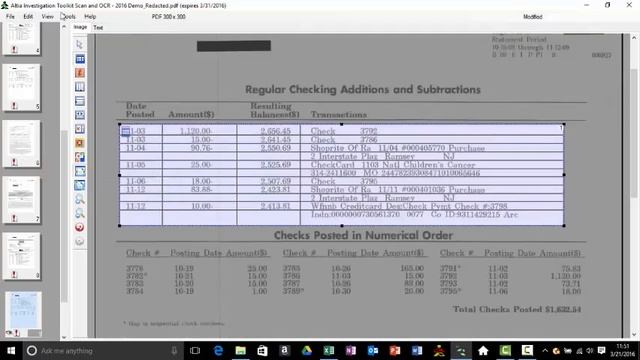Switch to the Image tab
The image size is (640, 360).
80,27
